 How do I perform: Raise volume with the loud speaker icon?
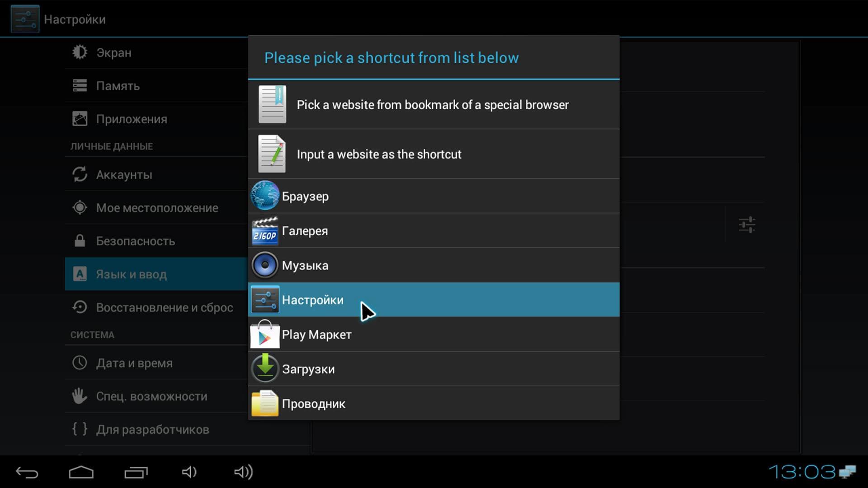[x=243, y=472]
